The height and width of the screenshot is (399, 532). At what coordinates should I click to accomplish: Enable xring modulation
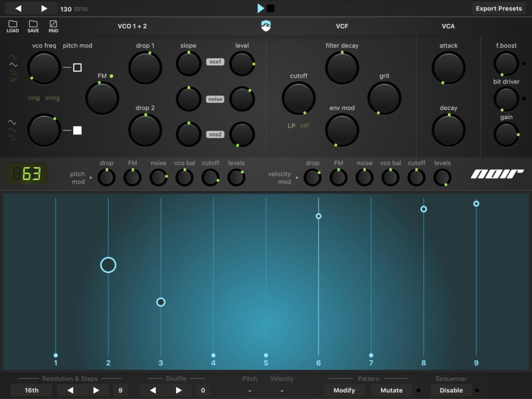pos(52,98)
